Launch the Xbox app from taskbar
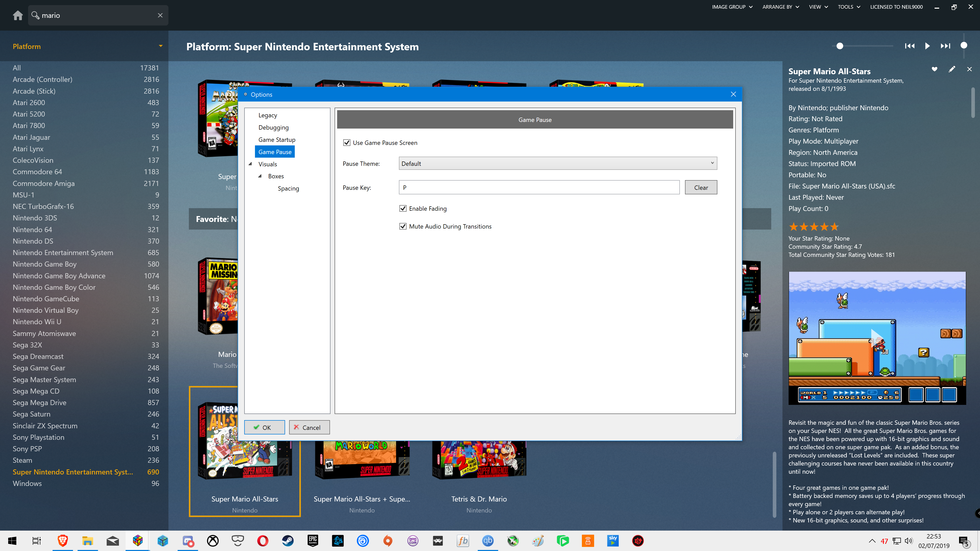Image resolution: width=980 pixels, height=551 pixels. tap(213, 541)
